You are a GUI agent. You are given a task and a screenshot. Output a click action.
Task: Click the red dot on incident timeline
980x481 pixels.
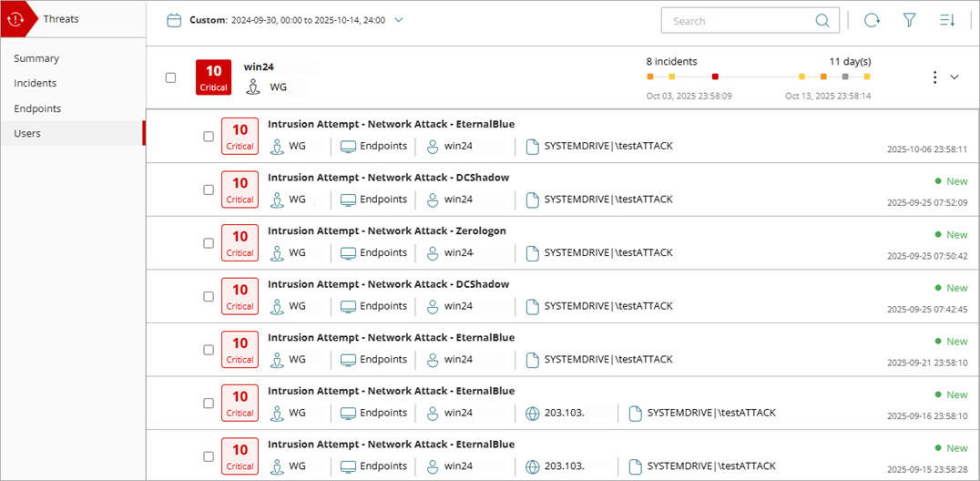tap(715, 77)
